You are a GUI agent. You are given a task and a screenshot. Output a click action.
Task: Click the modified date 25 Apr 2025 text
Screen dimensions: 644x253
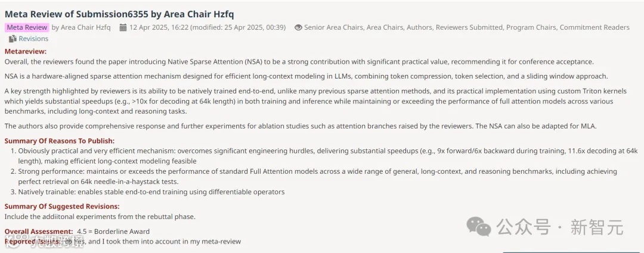[x=238, y=27]
